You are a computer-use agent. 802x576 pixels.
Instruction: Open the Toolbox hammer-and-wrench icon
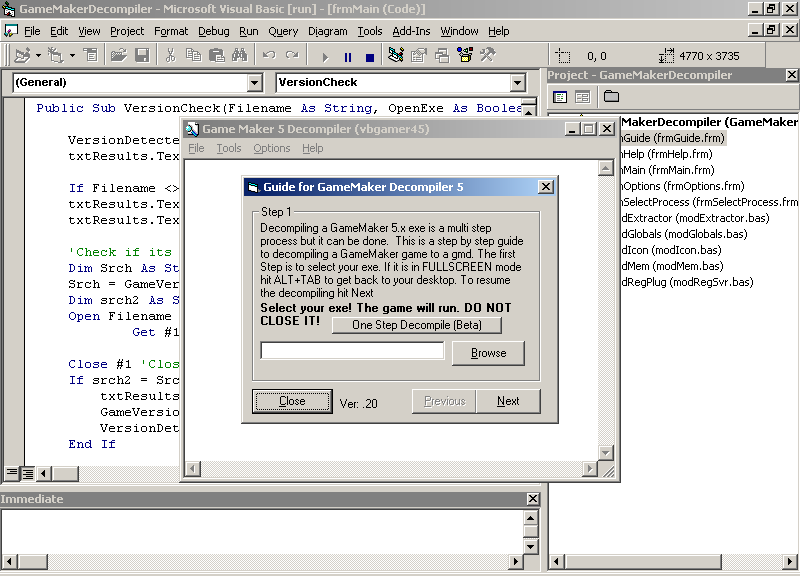coord(488,55)
